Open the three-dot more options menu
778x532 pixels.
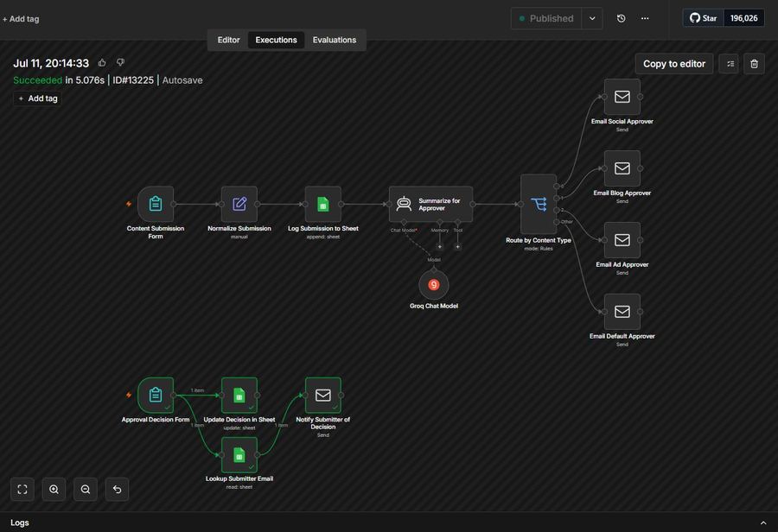click(645, 18)
